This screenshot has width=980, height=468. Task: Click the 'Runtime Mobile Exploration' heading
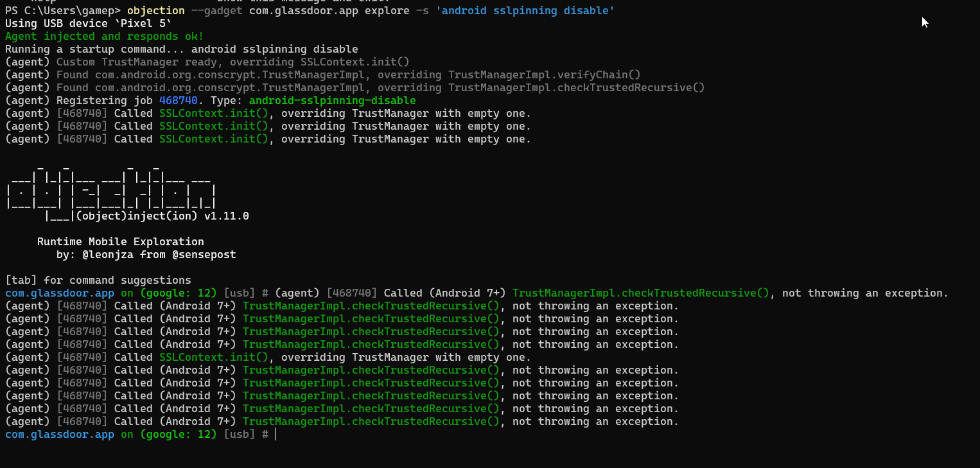[x=121, y=242]
